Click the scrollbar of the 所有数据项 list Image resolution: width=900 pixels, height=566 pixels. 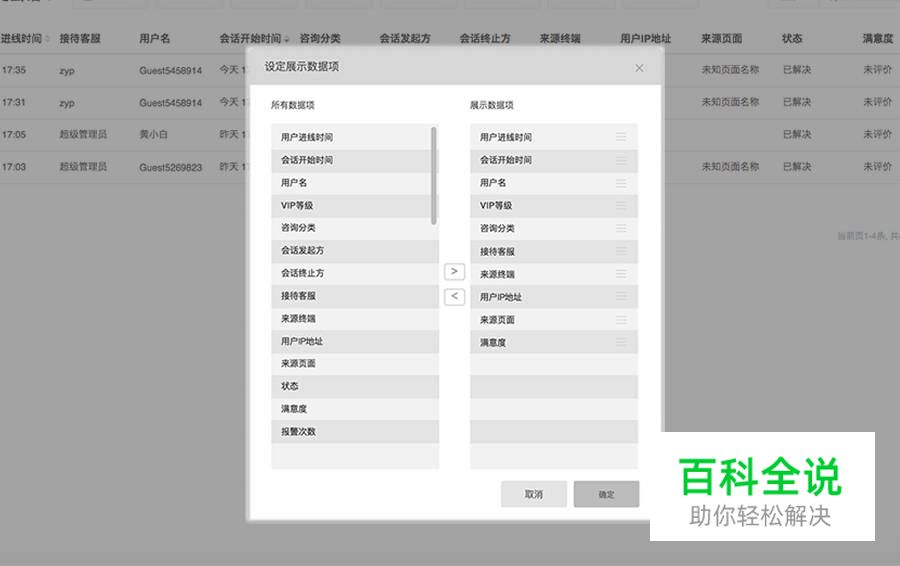[433, 175]
